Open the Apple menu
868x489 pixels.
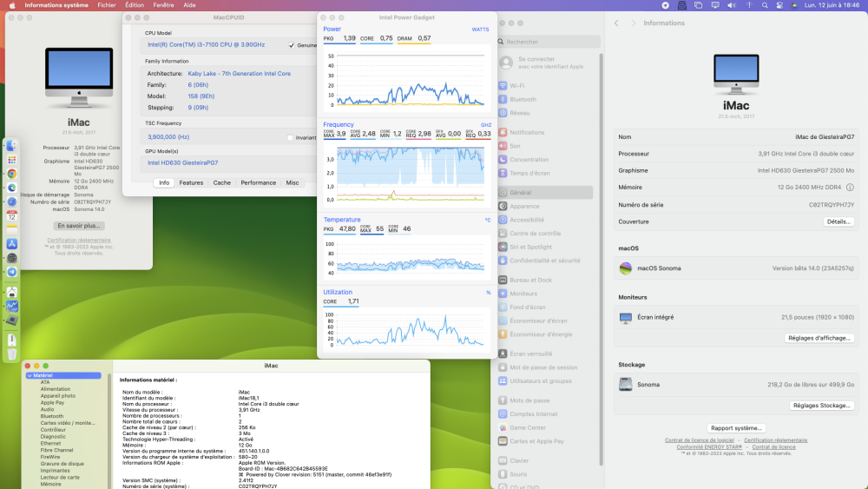[x=12, y=5]
